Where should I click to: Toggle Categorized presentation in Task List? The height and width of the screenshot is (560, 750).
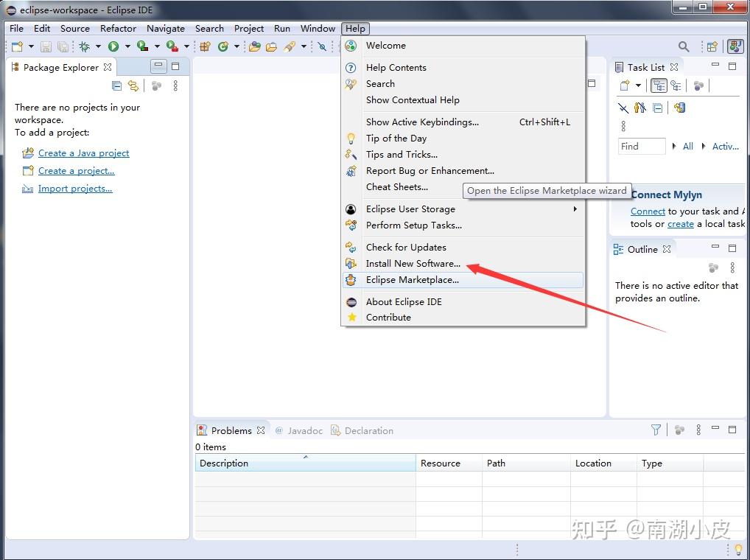[x=659, y=85]
